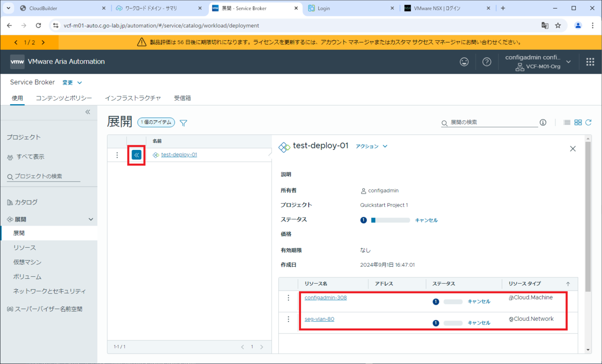Go to the next deployments page
The image size is (602, 364).
[261, 346]
